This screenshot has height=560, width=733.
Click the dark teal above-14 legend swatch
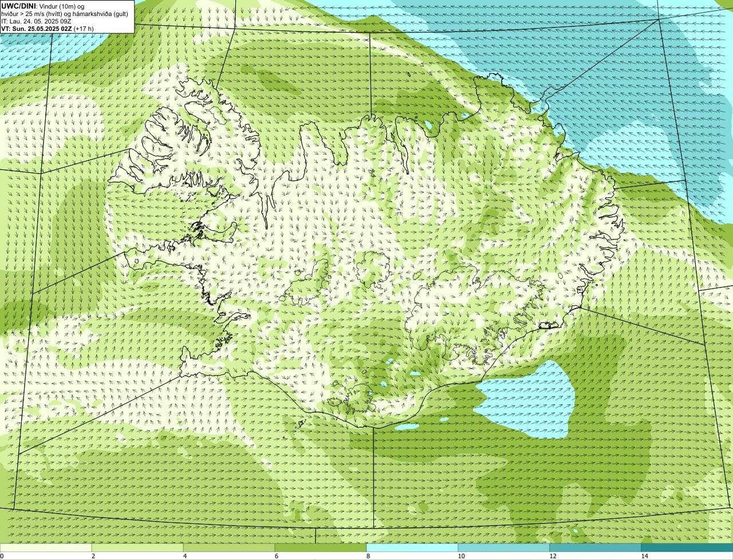click(687, 548)
